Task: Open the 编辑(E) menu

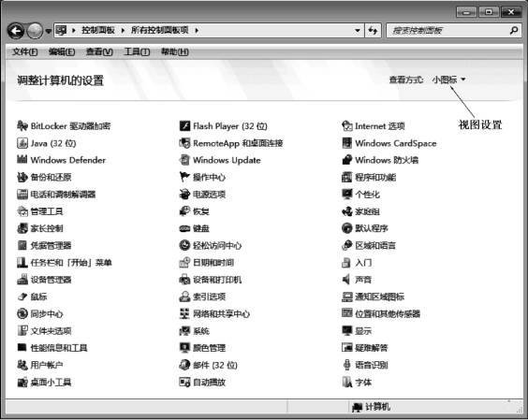Action: 62,51
